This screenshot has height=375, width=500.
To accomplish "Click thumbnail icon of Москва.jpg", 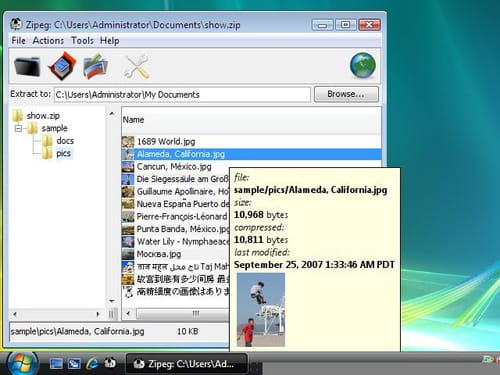I will [x=128, y=254].
